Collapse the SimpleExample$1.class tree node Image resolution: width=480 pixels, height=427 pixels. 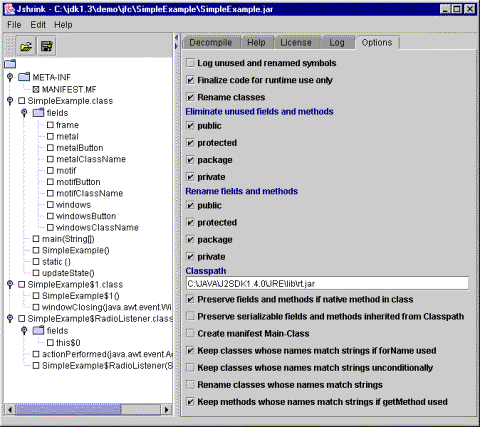coord(10,284)
